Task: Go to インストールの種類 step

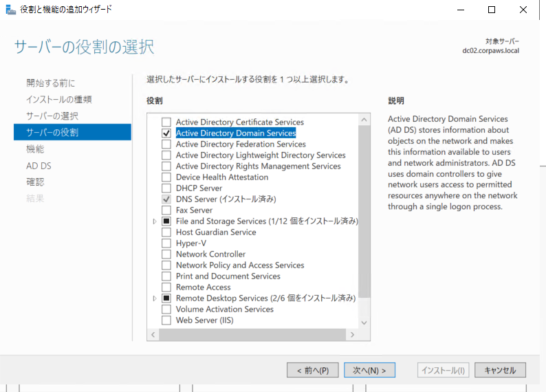Action: (x=59, y=100)
